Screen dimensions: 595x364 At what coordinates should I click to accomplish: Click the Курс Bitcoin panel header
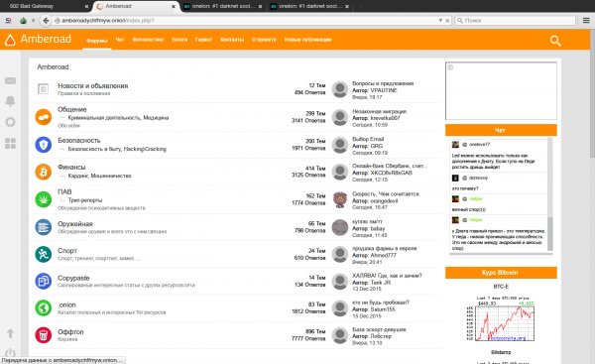501,273
